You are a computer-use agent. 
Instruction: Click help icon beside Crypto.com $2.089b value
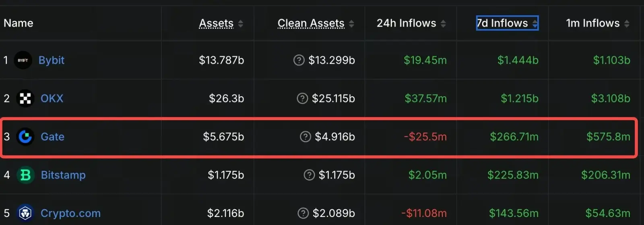pyautogui.click(x=303, y=213)
